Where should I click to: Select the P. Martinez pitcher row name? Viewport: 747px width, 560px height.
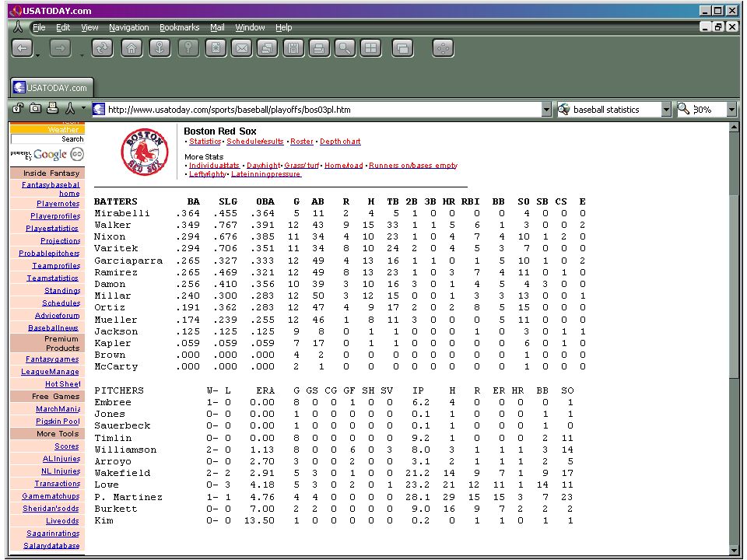[128, 497]
